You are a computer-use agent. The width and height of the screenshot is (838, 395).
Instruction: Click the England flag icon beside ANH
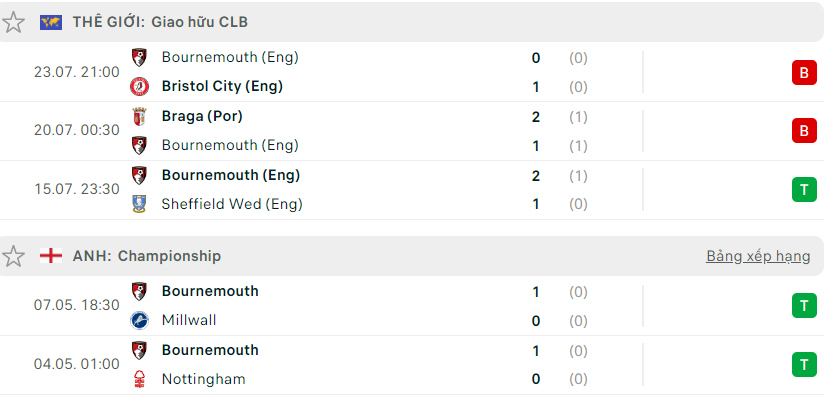coord(51,256)
